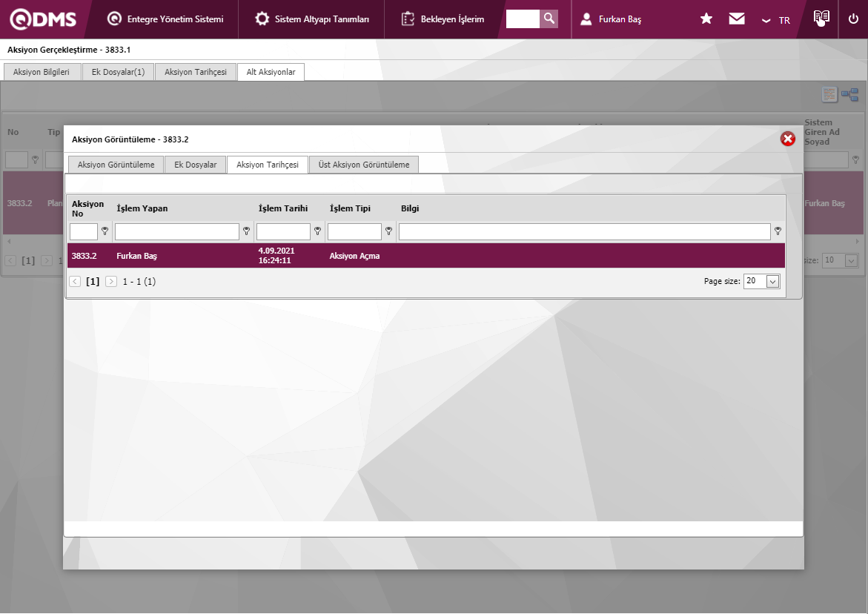Click Aksiyon Açma cell
Image resolution: width=868 pixels, height=614 pixels.
pyautogui.click(x=354, y=256)
